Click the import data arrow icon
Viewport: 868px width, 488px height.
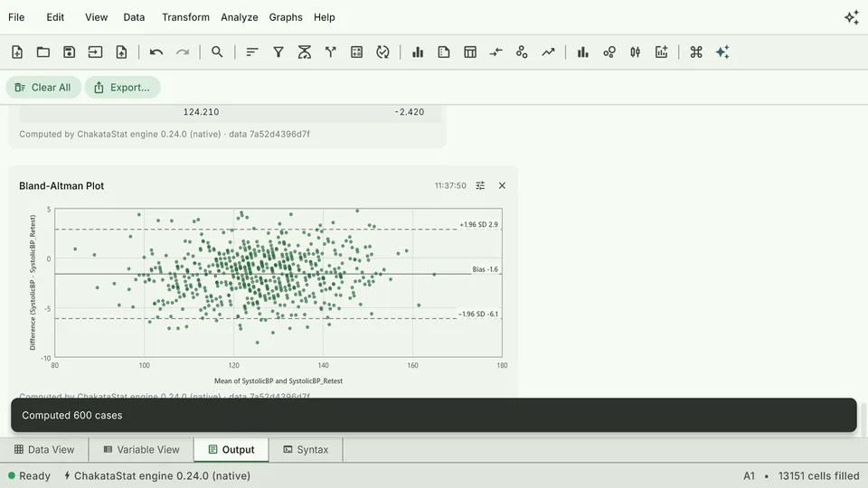click(95, 52)
